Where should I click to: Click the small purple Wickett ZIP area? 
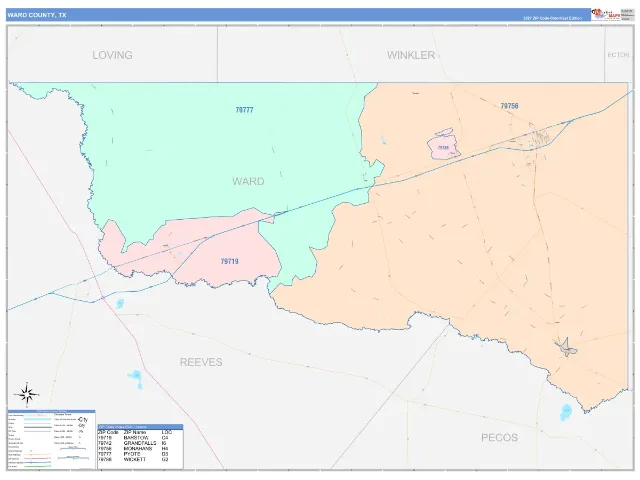(x=443, y=147)
